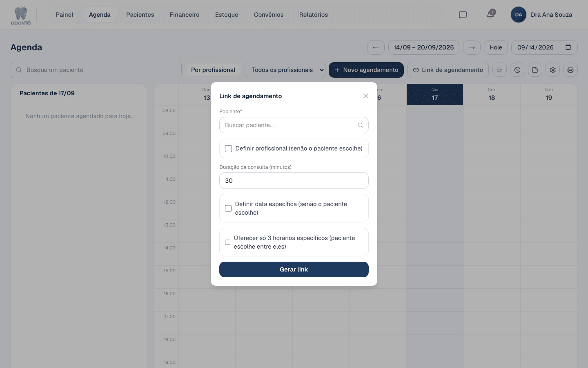Image resolution: width=588 pixels, height=368 pixels.
Task: Go to previous week arrow
Action: point(376,47)
